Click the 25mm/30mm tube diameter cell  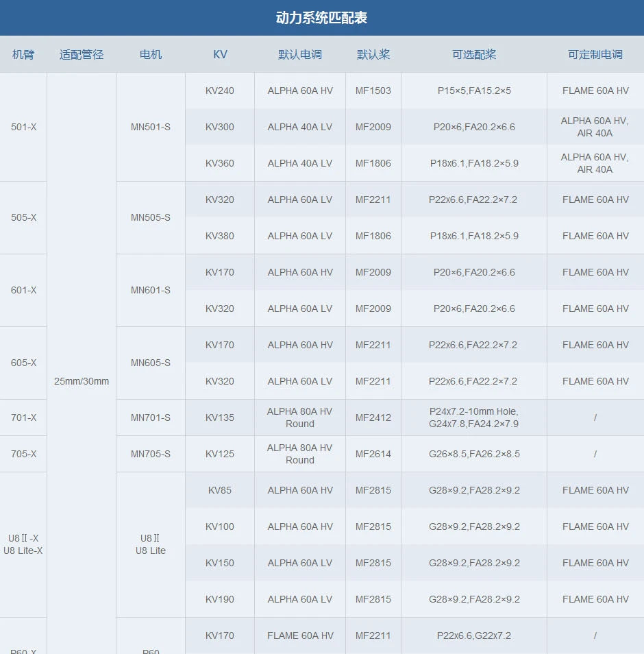[x=82, y=381]
